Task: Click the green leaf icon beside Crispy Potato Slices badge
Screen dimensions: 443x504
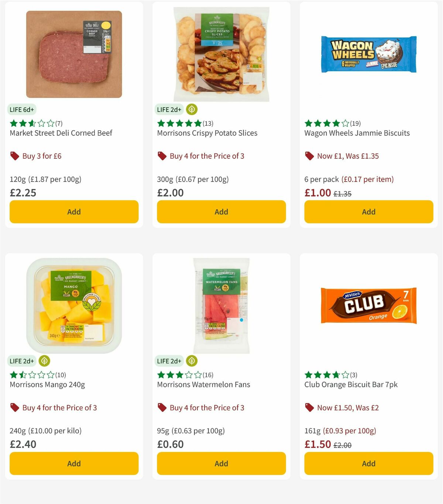Action: coord(192,109)
